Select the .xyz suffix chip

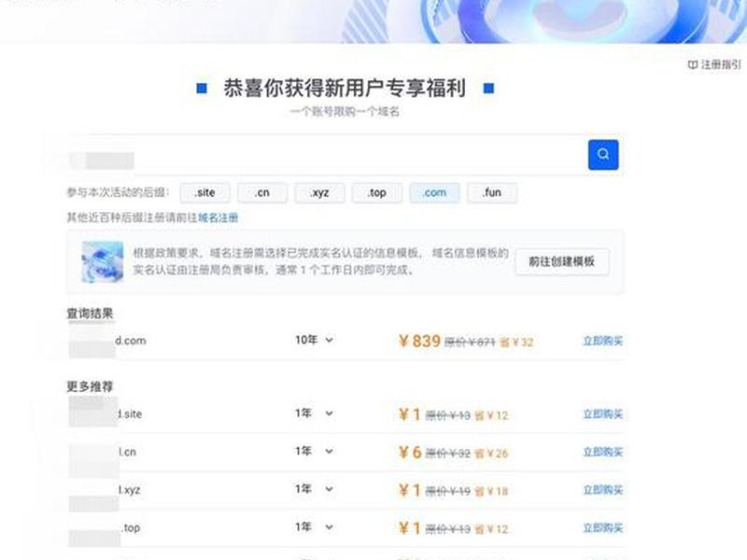pos(319,193)
